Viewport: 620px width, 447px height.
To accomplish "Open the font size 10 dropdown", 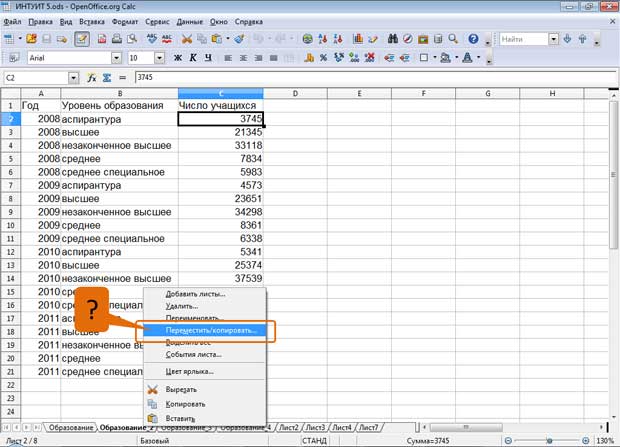I will tap(159, 58).
